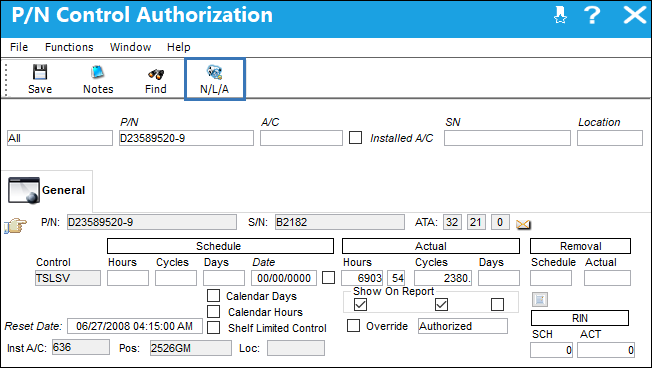Click the Removal section header
The image size is (652, 368).
point(580,246)
